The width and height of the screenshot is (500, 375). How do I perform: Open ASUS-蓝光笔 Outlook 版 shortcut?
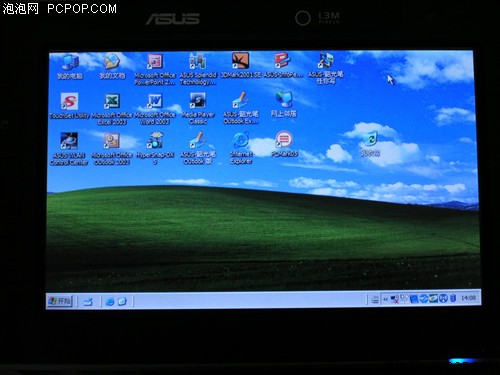point(198,148)
